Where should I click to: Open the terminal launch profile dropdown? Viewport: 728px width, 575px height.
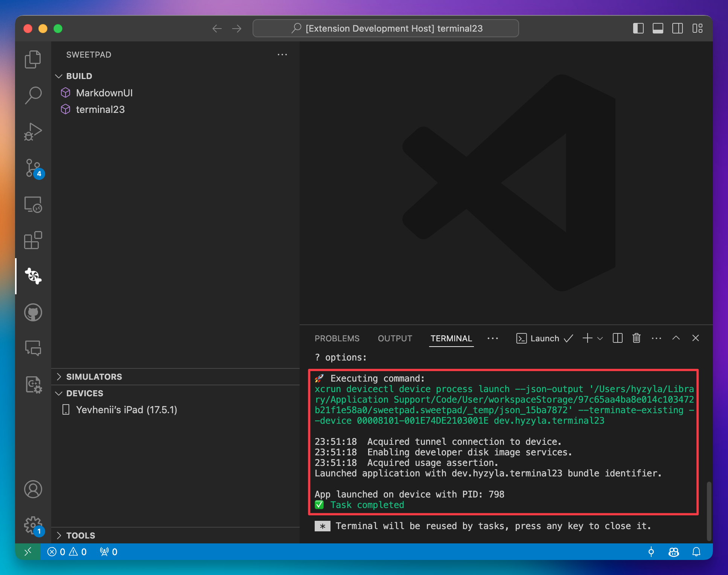pyautogui.click(x=600, y=338)
